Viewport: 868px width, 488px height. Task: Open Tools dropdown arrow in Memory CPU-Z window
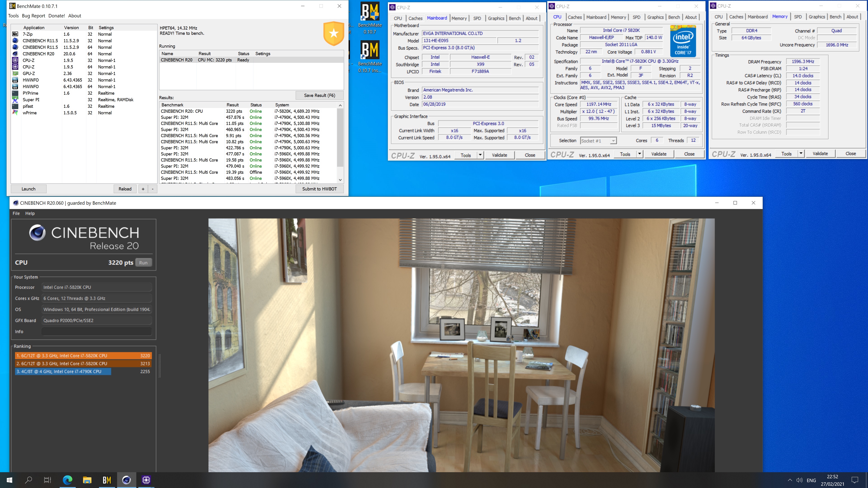(801, 154)
